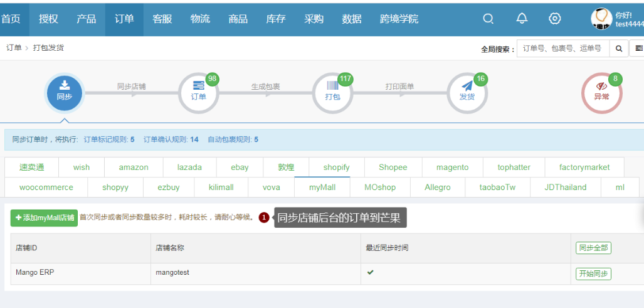Switch to the 敦煌 platform tab

(286, 167)
